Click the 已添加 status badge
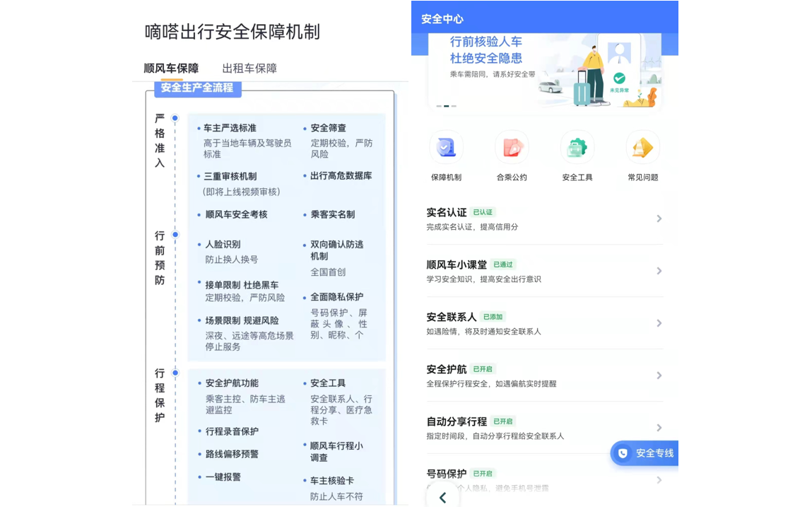 click(x=493, y=317)
